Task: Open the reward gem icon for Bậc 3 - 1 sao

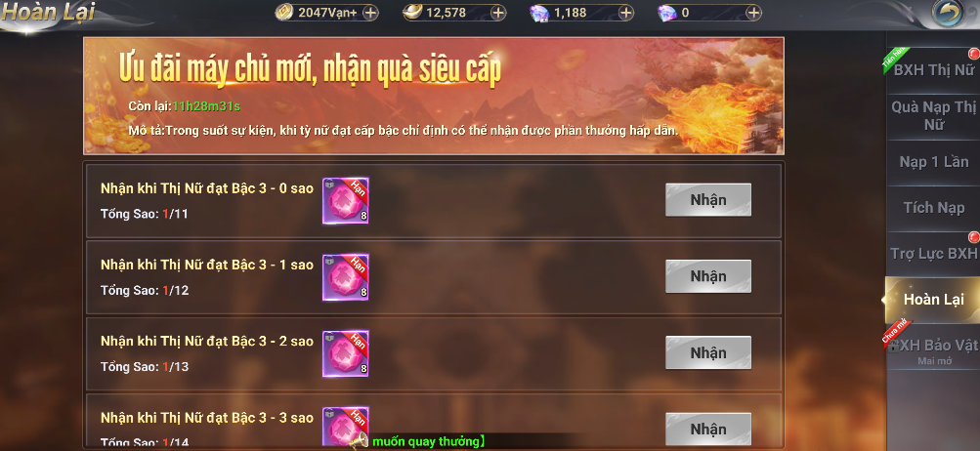Action: click(346, 277)
